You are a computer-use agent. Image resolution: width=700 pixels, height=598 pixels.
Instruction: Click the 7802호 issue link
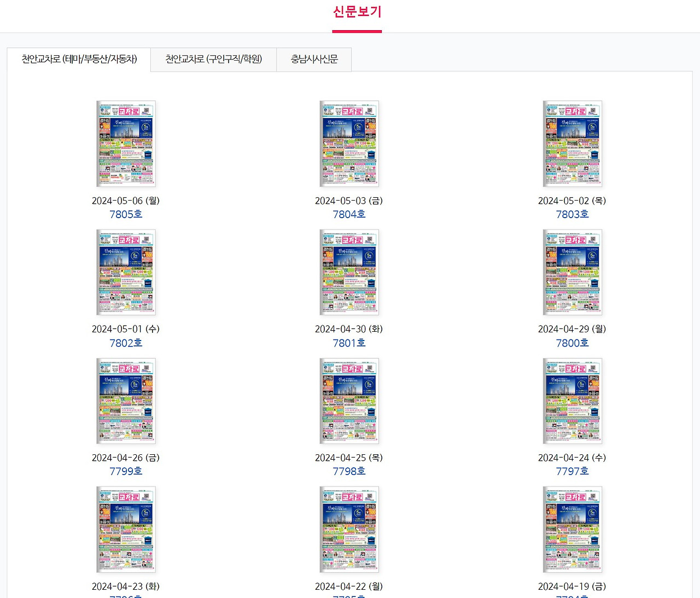[126, 343]
